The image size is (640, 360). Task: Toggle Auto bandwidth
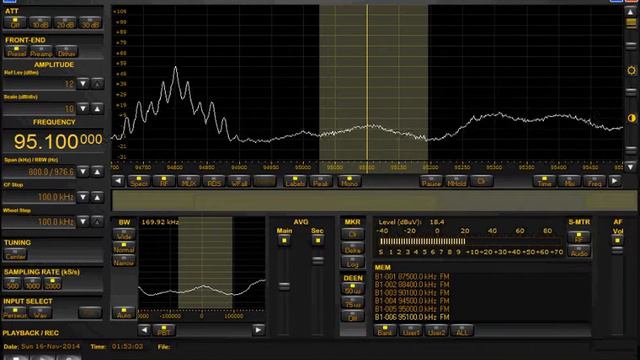[x=124, y=313]
